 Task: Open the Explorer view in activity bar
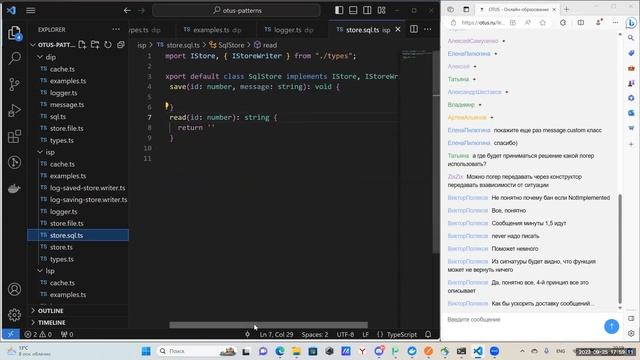pos(14,33)
